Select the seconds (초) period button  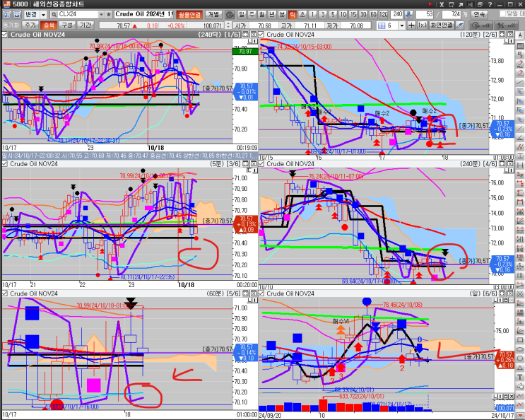302,15
